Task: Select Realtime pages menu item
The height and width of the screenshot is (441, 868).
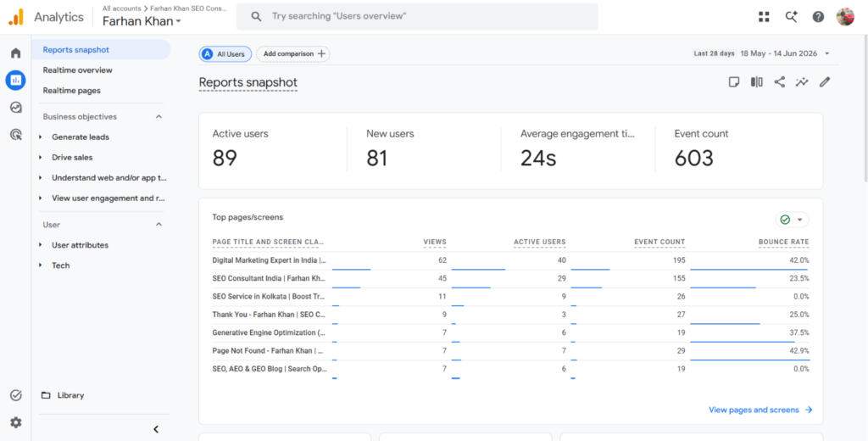Action: pyautogui.click(x=71, y=90)
